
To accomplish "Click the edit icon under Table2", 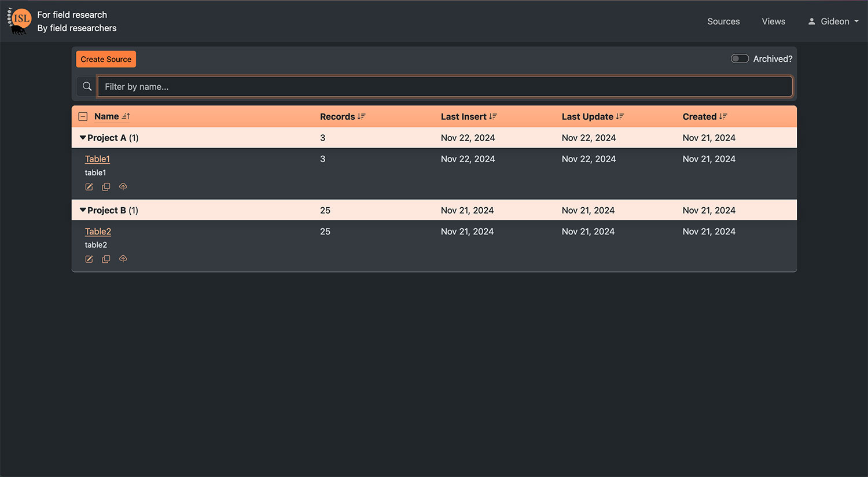I will 89,259.
